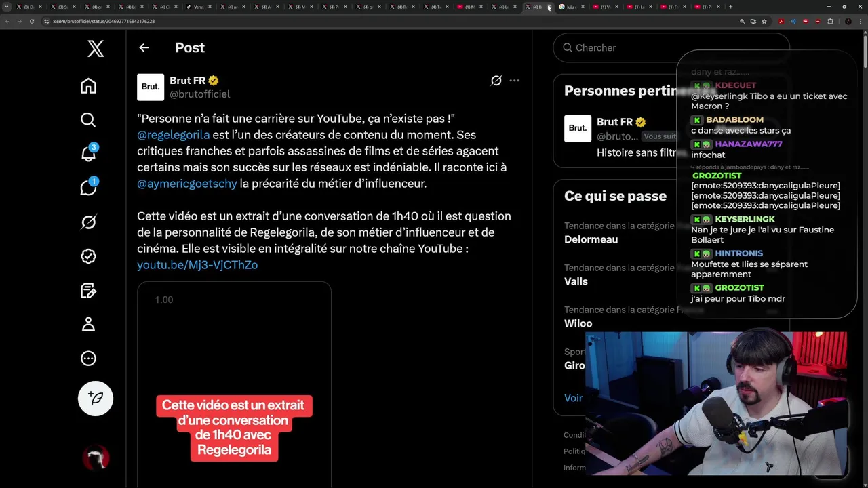Click the KDEGUET username in chat overlay

735,85
